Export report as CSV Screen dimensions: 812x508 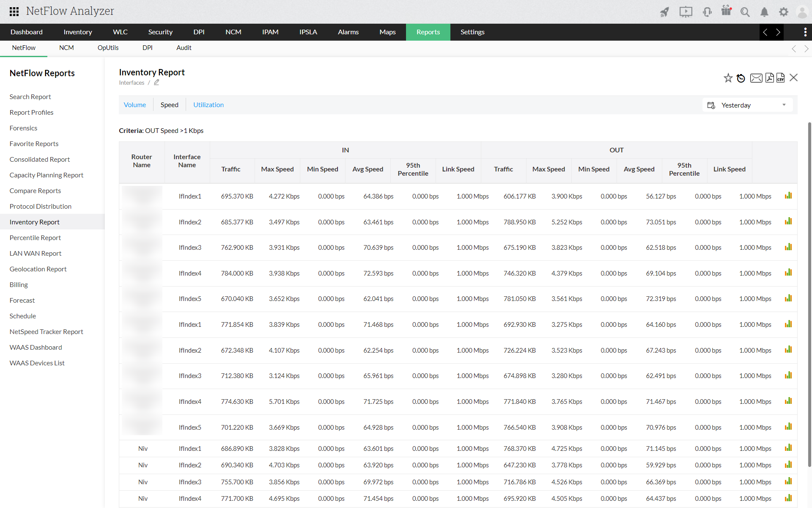click(x=781, y=78)
